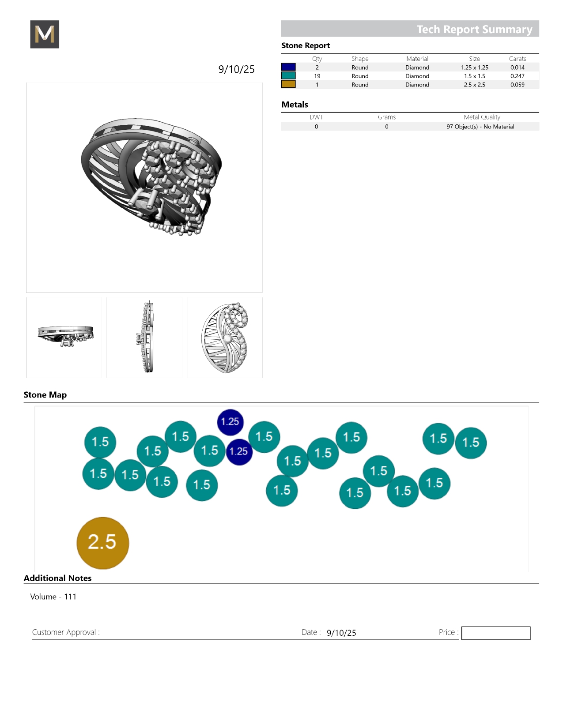Screen dimensions: 563x728
Task: Select the gold stone color swatch
Action: tap(288, 84)
